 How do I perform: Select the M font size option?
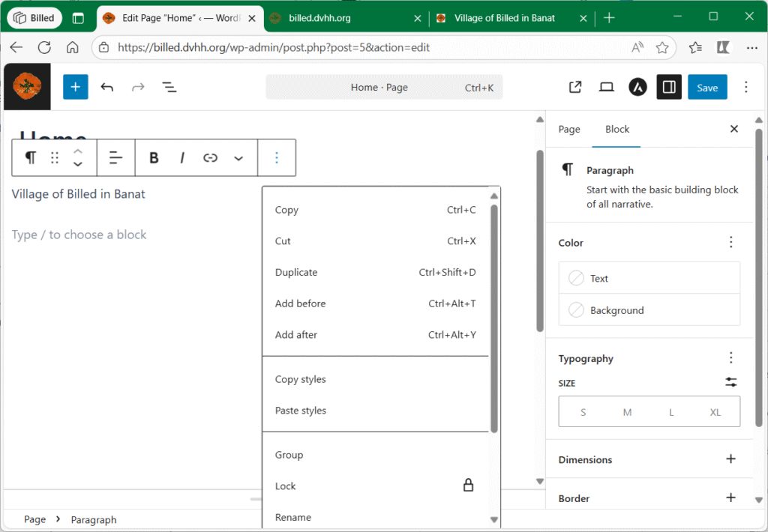pos(627,412)
